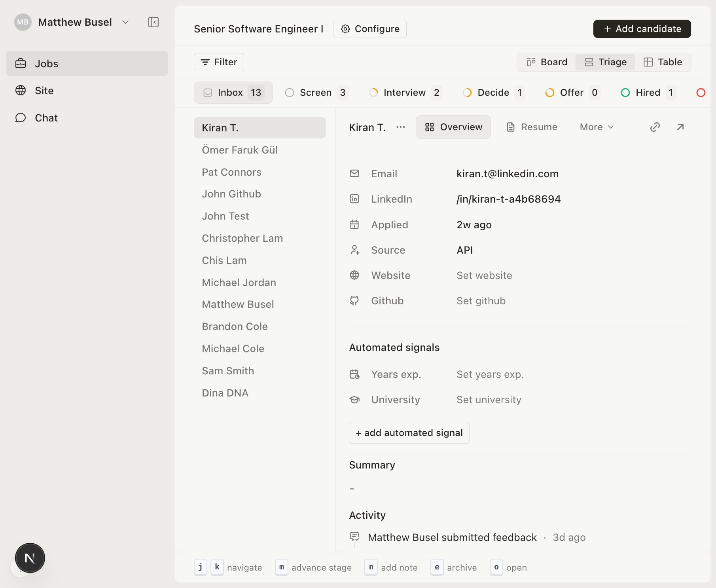Click add automated signal button
716x588 pixels.
pos(409,432)
